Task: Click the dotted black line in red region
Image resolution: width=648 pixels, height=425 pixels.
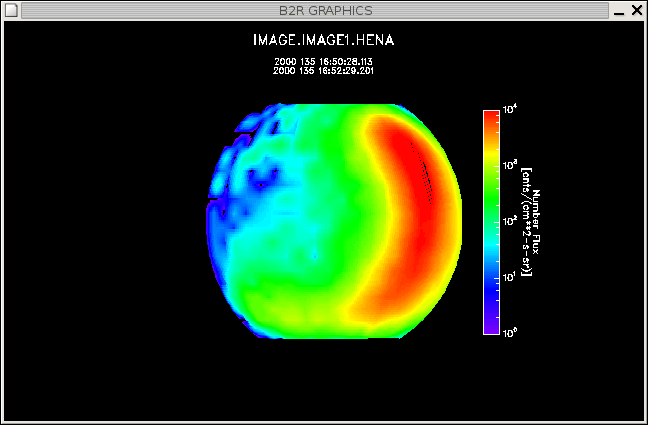Action: pos(422,173)
